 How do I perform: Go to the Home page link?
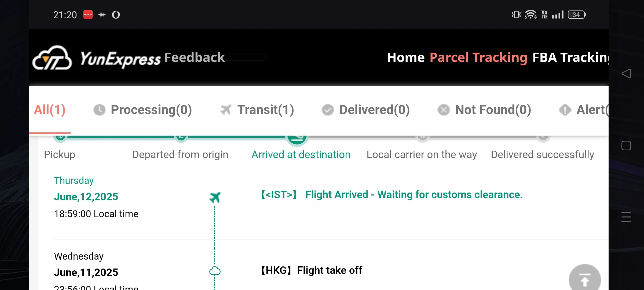(406, 57)
